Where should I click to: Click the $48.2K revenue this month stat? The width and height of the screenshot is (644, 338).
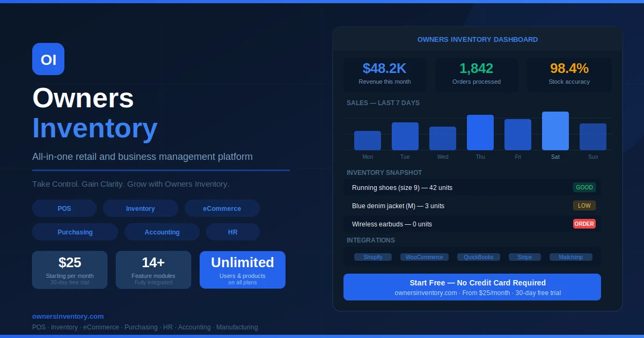[385, 75]
